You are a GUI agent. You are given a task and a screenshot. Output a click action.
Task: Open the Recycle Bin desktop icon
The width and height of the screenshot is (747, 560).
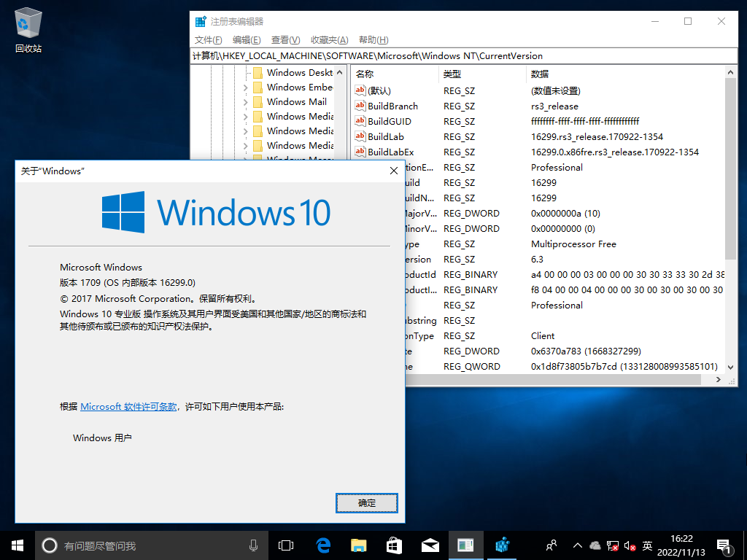click(x=28, y=29)
